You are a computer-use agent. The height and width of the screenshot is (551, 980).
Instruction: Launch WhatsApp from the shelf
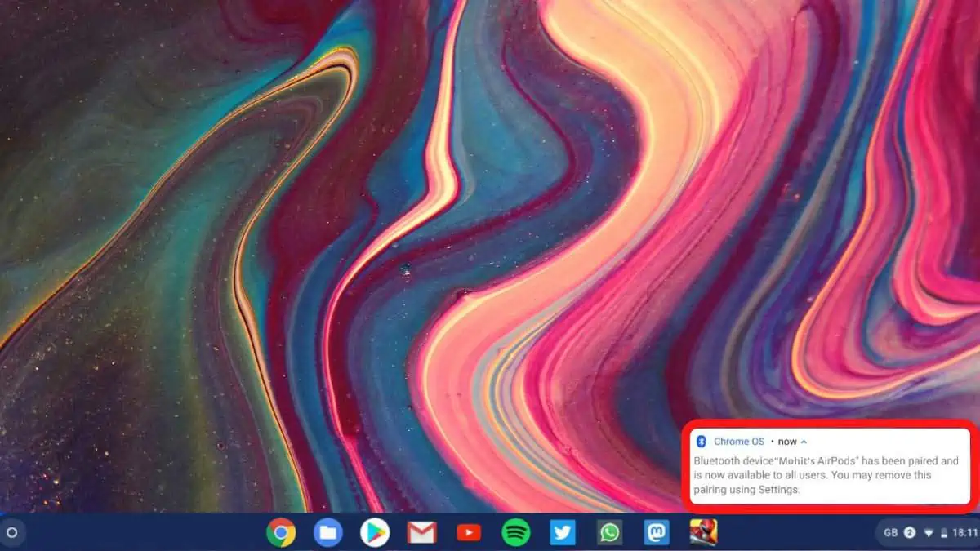[x=609, y=533]
